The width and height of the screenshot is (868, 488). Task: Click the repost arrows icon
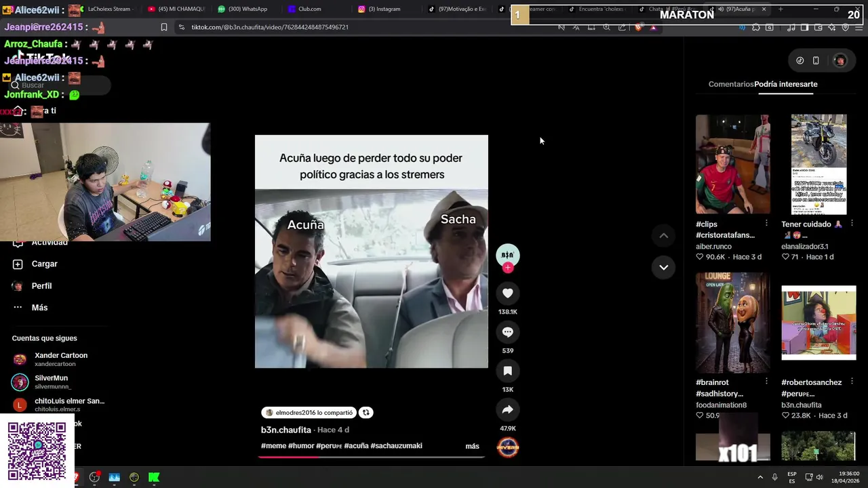pos(366,412)
